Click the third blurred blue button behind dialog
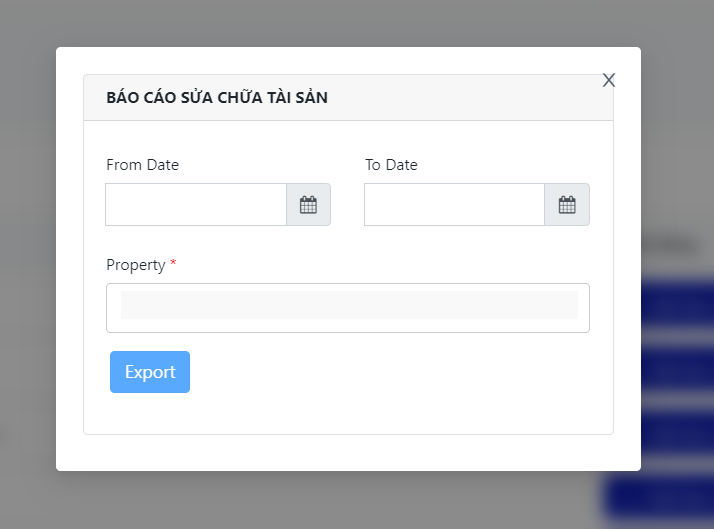The width and height of the screenshot is (714, 529). tap(677, 432)
